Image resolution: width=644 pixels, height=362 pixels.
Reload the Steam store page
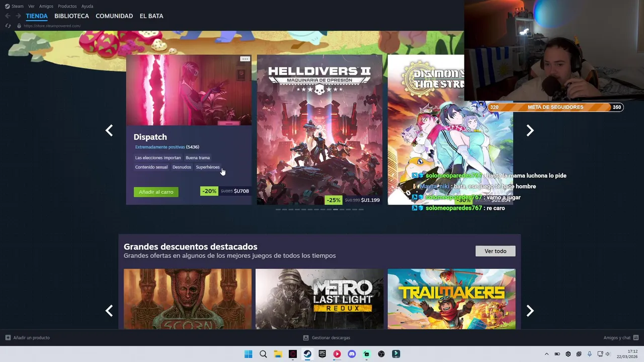coord(8,26)
